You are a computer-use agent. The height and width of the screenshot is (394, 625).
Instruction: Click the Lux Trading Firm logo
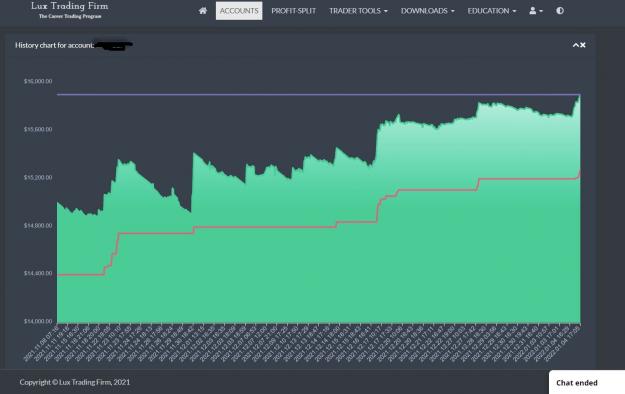click(x=70, y=10)
